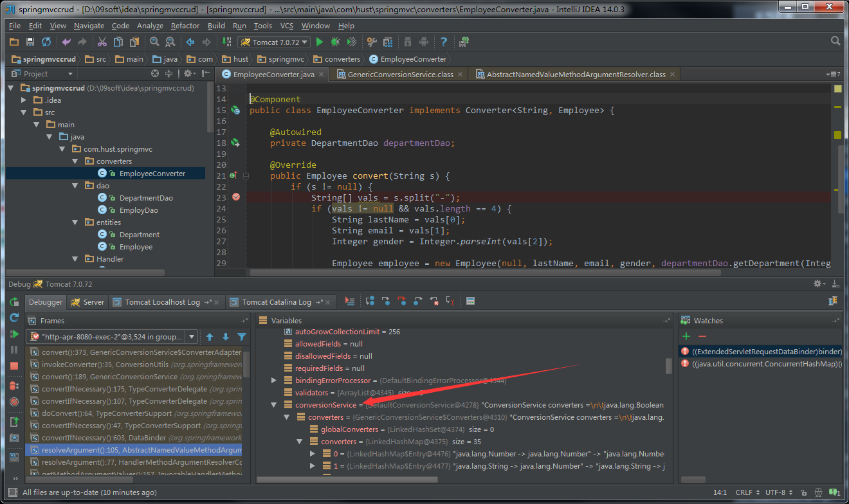Expand the .idea folder
The height and width of the screenshot is (504, 849).
24,100
